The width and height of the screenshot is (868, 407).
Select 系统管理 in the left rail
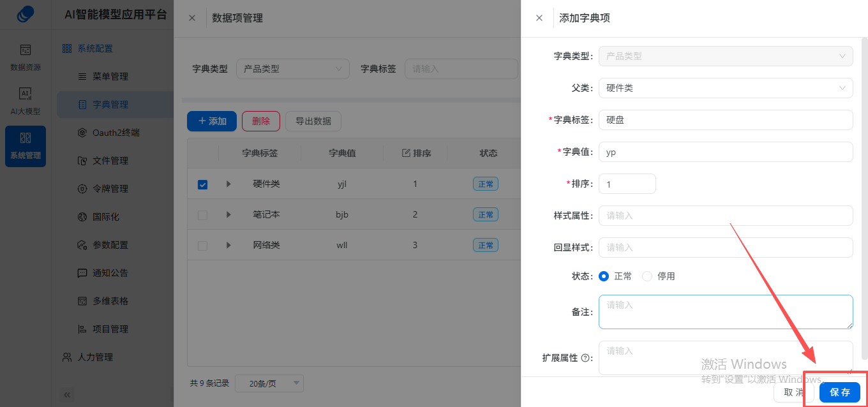(26, 146)
